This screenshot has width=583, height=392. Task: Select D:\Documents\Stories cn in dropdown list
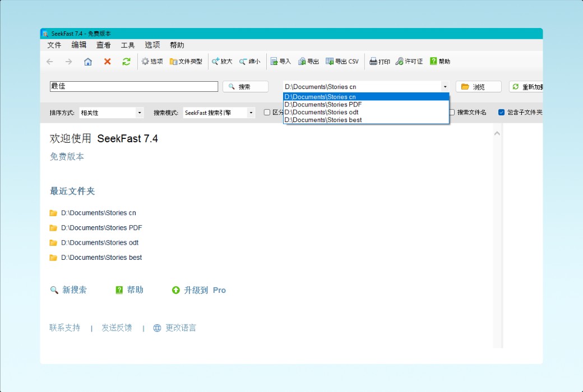click(366, 97)
